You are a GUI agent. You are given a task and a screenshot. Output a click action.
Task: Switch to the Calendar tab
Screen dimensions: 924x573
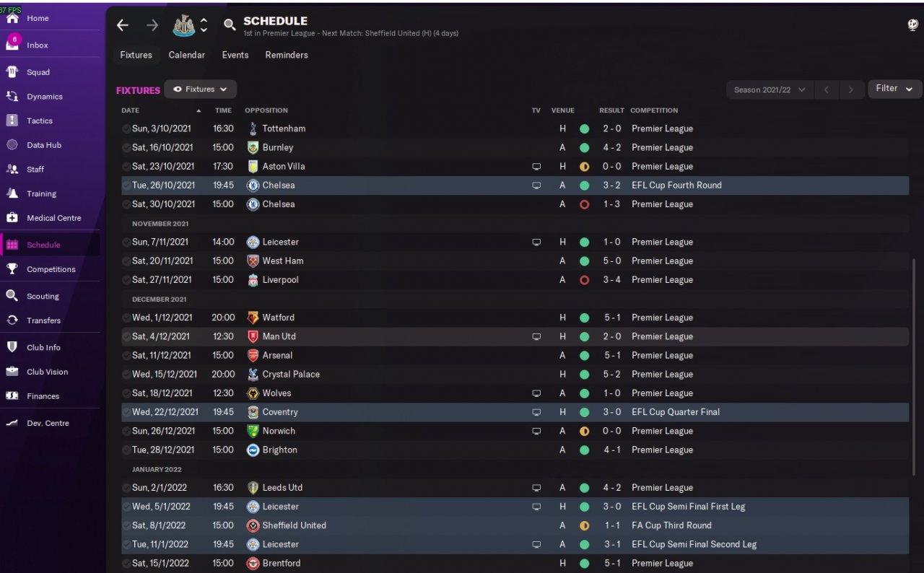pos(186,55)
